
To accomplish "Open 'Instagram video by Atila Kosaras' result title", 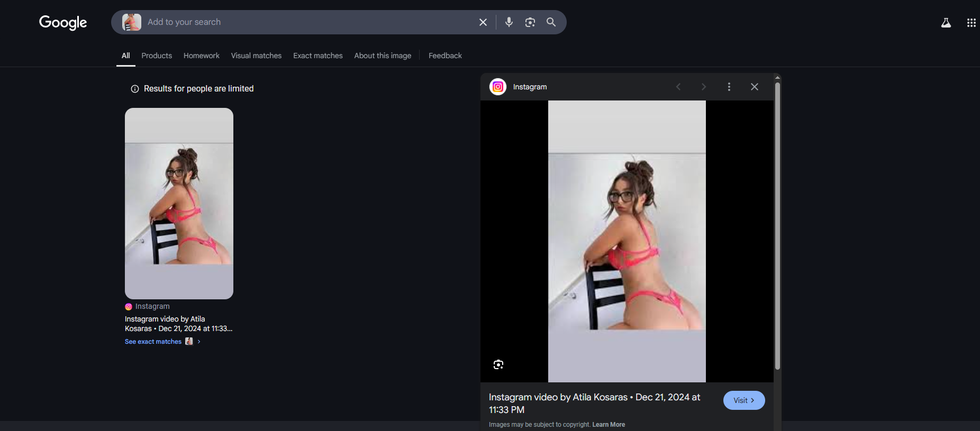I will click(178, 324).
